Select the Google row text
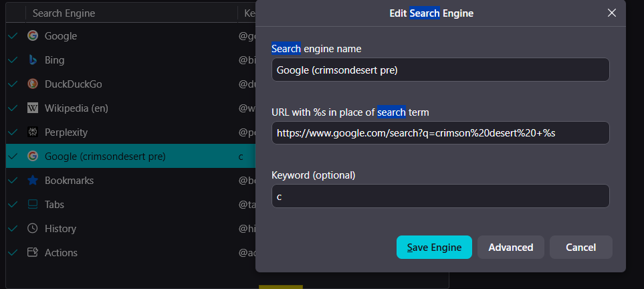The image size is (644, 289). 61,36
